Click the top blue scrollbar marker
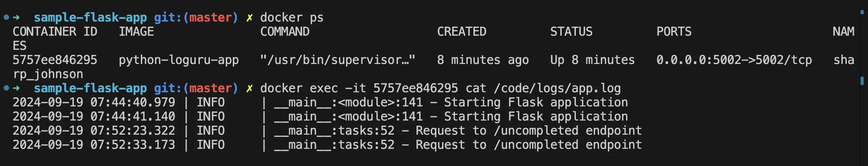Viewport: 868px width, 166px height. [862, 12]
